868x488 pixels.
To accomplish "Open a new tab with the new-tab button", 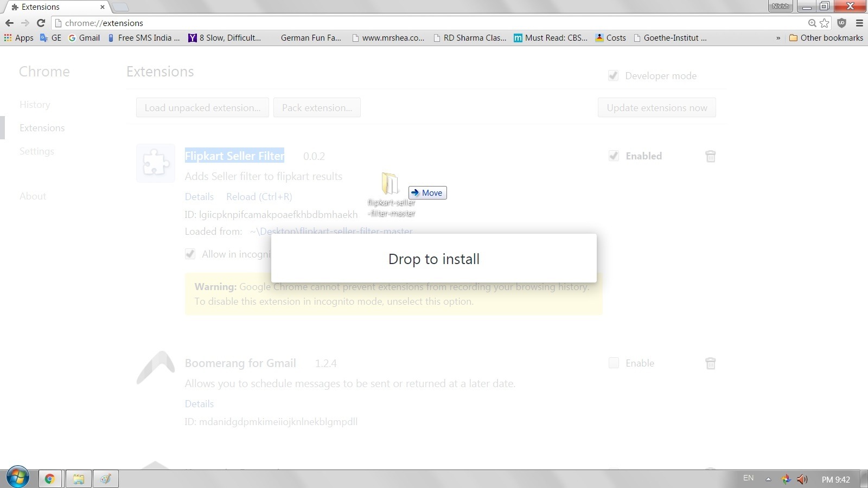I will click(120, 7).
